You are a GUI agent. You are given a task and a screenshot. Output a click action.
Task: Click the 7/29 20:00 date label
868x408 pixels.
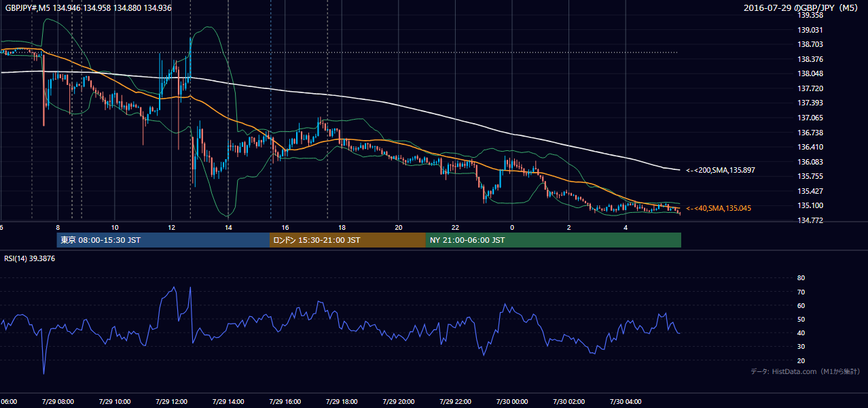[x=398, y=402]
